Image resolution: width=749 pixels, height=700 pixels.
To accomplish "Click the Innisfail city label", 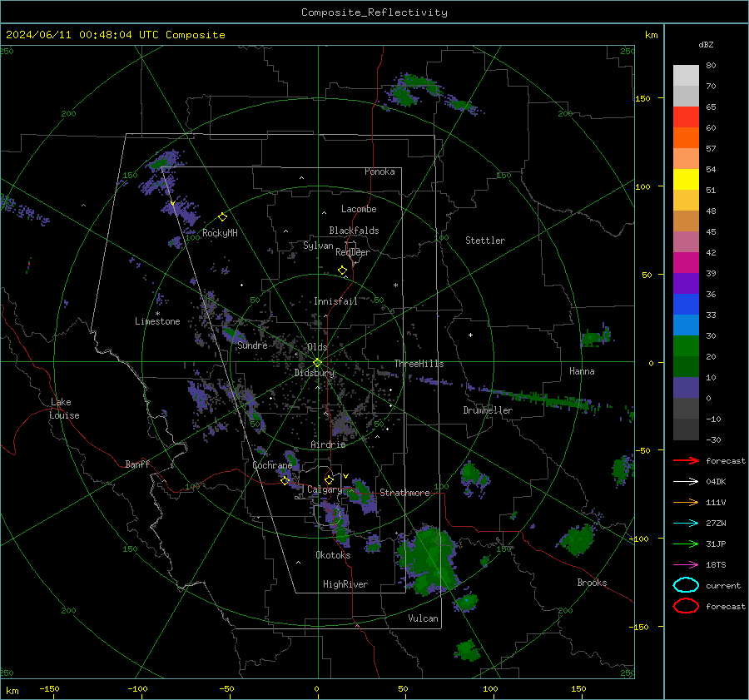I will pos(335,301).
